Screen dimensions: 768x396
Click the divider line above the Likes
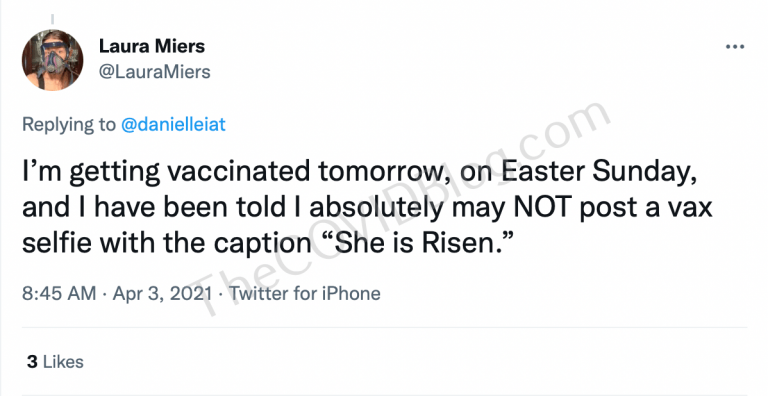pyautogui.click(x=384, y=327)
